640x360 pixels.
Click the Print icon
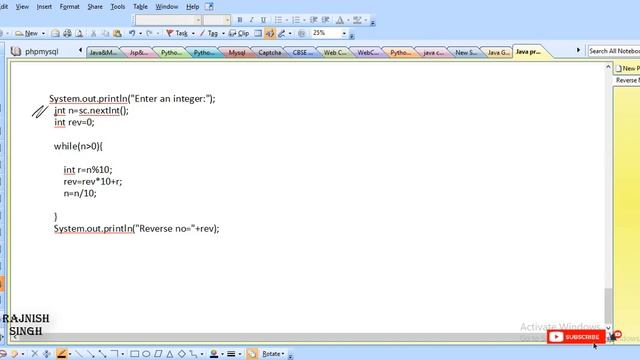tap(67, 33)
